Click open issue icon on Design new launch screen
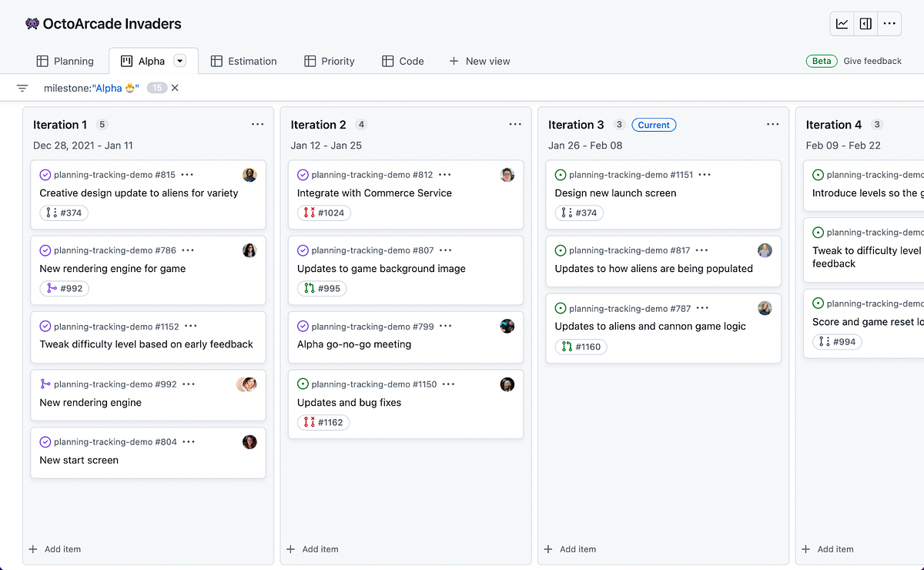The height and width of the screenshot is (570, 924). point(560,174)
